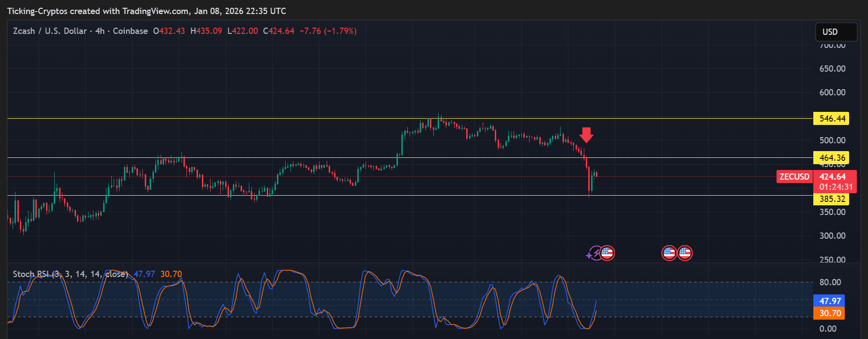Click the 300.00 price axis label

[x=833, y=236]
